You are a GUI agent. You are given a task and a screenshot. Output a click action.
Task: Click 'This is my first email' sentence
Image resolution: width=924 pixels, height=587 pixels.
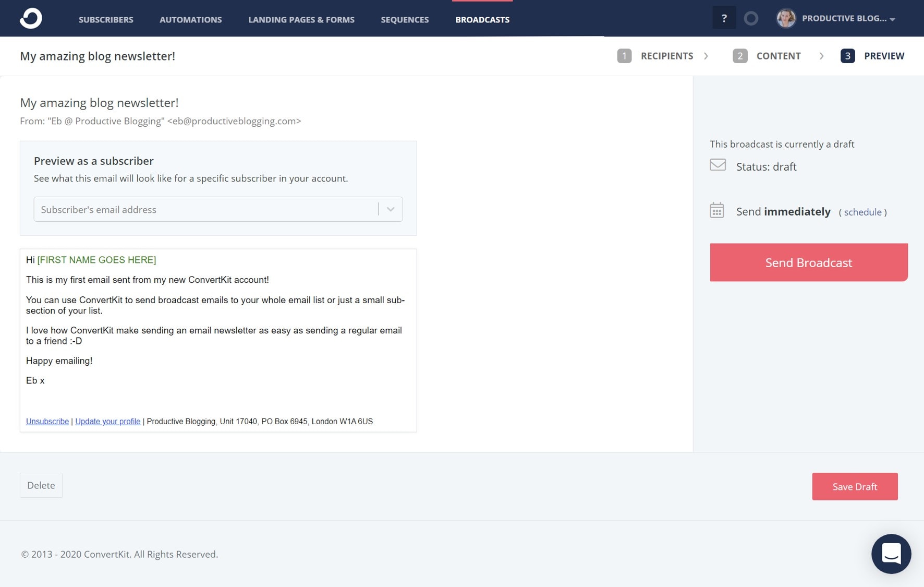click(148, 280)
